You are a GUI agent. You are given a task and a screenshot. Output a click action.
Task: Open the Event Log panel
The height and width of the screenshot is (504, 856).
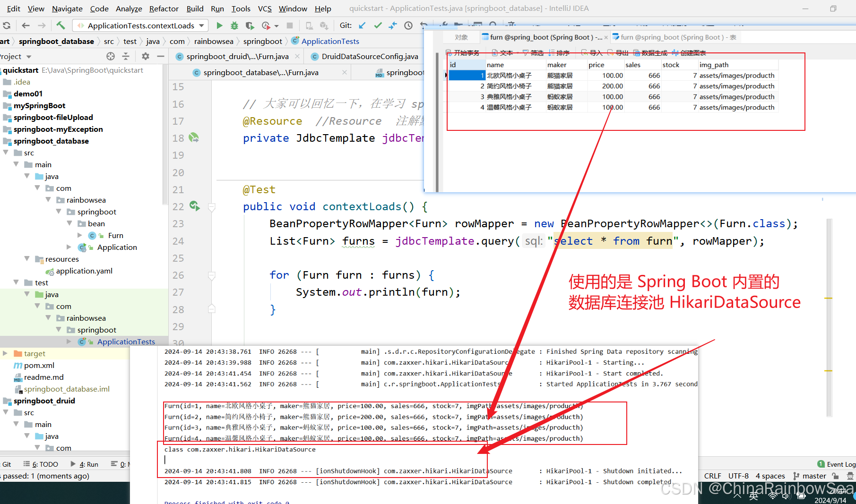point(836,464)
